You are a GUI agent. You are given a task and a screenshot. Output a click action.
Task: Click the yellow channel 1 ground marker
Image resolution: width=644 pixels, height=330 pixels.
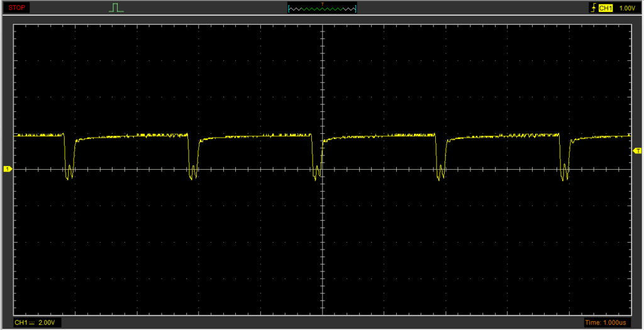8,169
